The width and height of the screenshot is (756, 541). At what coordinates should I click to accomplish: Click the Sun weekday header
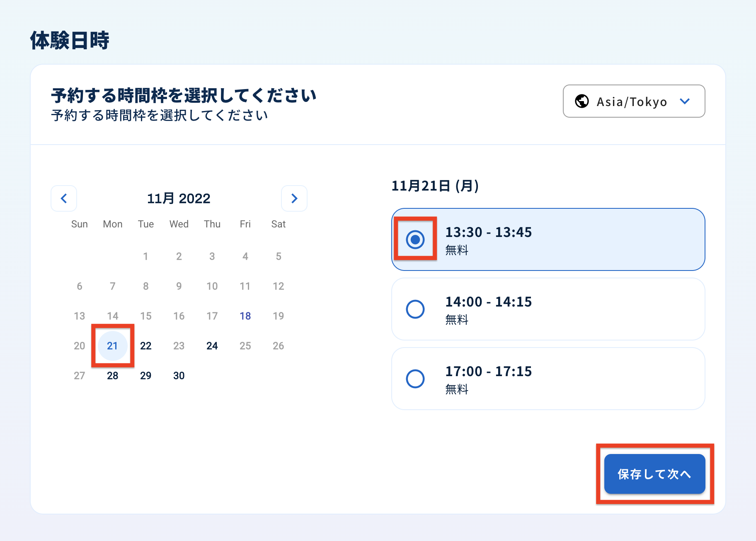click(80, 224)
